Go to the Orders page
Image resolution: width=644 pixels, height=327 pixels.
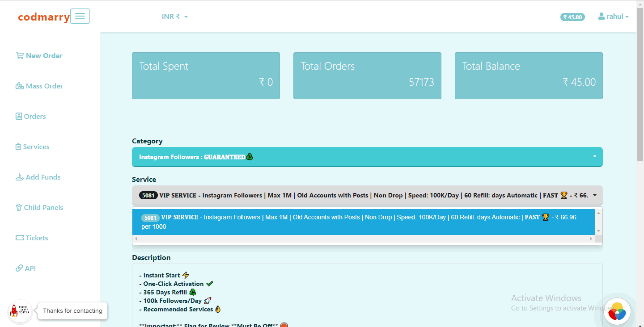30,117
